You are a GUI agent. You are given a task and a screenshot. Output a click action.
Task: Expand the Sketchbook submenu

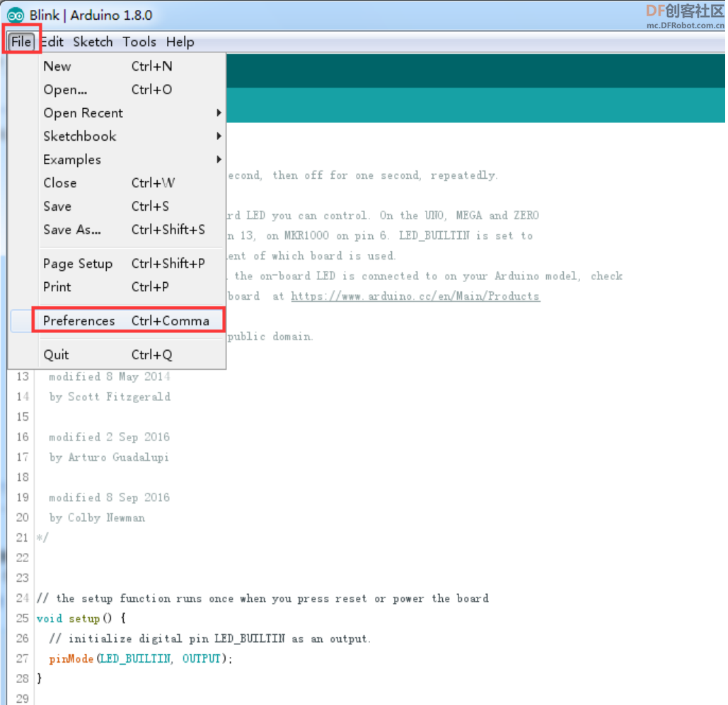coord(117,136)
